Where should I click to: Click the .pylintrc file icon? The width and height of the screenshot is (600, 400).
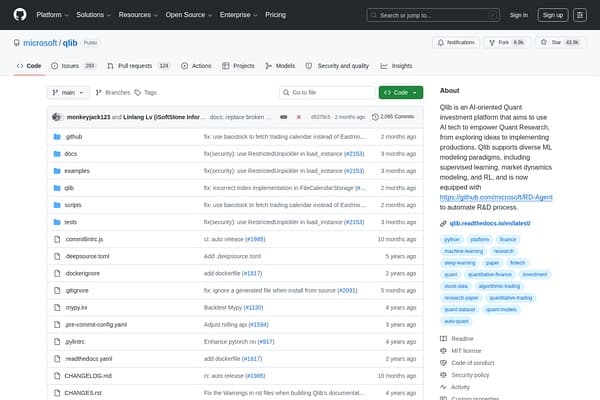click(57, 342)
